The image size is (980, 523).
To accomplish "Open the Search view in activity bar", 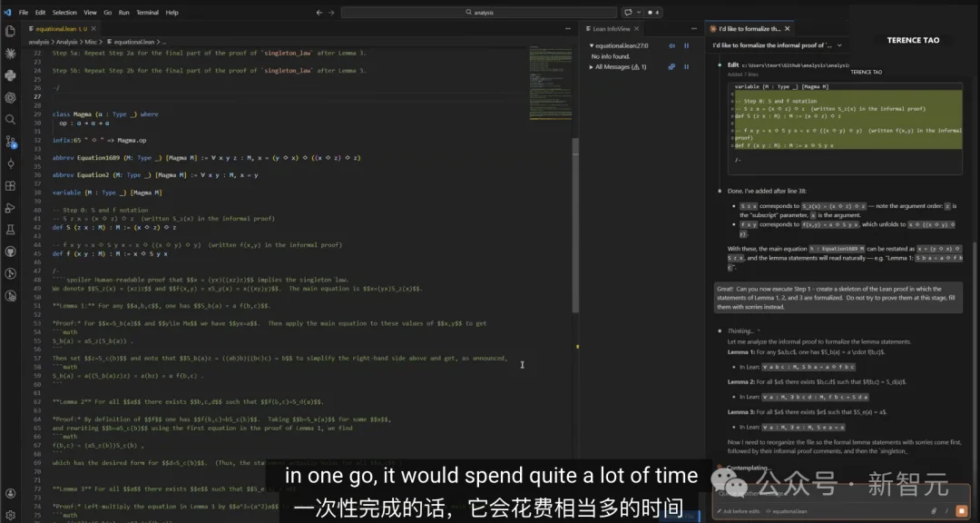I will [x=10, y=119].
